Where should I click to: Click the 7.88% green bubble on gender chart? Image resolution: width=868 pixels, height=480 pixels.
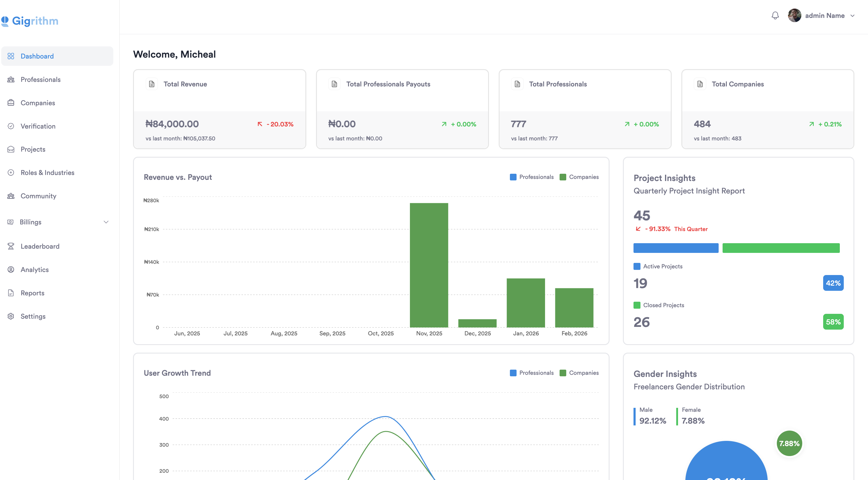(x=789, y=443)
